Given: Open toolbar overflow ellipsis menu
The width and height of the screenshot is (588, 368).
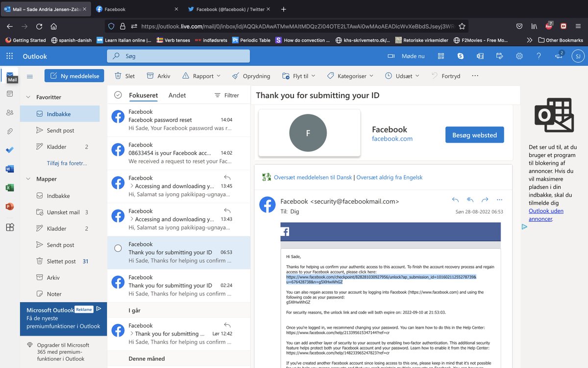Looking at the screenshot, I should [x=474, y=76].
